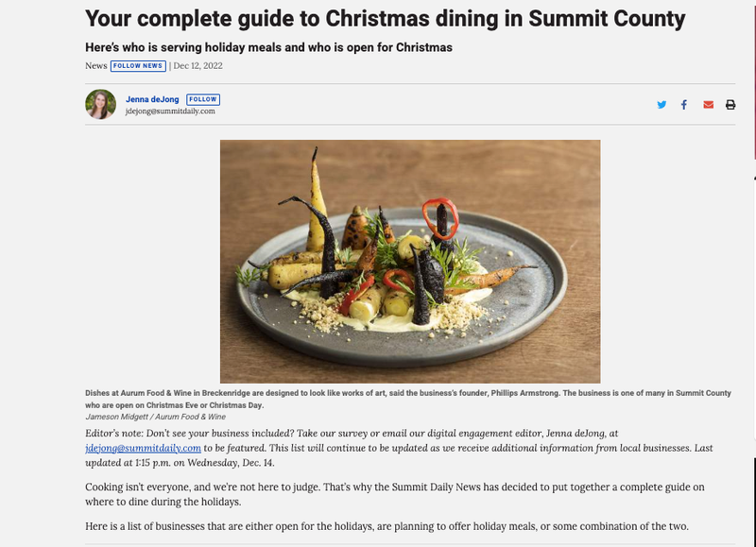Click the subheadline about holiday meals
The height and width of the screenshot is (547, 756).
(268, 47)
